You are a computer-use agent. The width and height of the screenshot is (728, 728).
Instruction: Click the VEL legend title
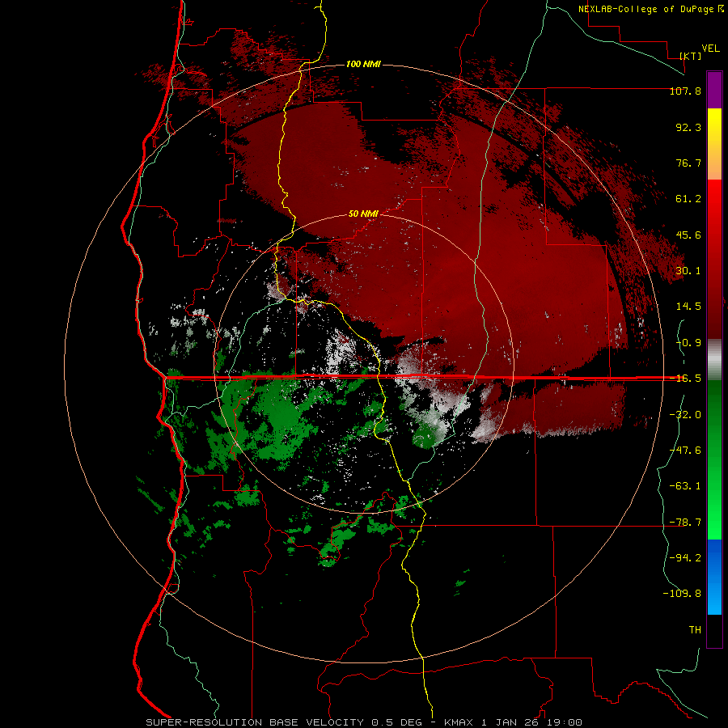pos(710,49)
